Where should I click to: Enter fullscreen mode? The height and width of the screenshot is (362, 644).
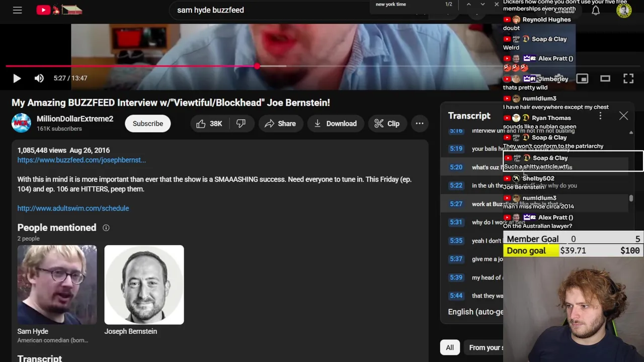point(628,78)
